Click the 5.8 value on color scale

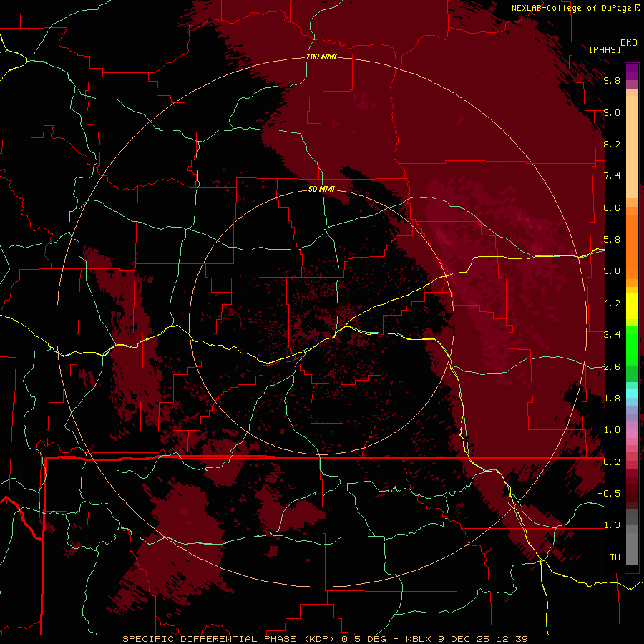(x=612, y=240)
